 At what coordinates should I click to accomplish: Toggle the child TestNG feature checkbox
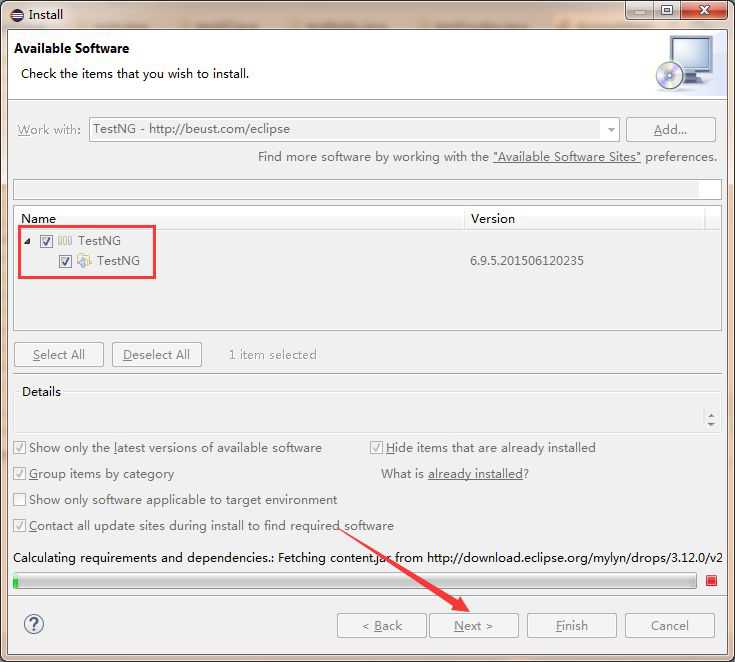[x=65, y=261]
